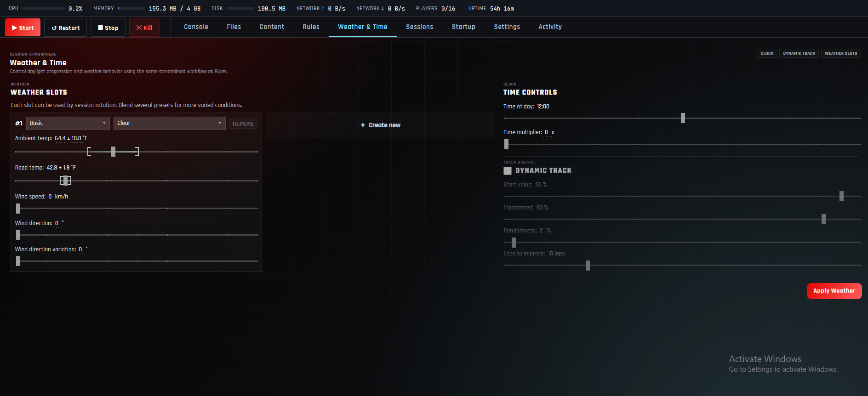Click the Time multiplier slider handle

[x=506, y=144]
